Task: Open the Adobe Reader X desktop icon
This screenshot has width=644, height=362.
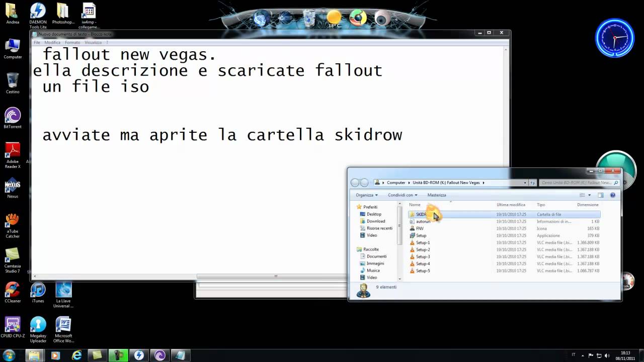Action: 13,155
